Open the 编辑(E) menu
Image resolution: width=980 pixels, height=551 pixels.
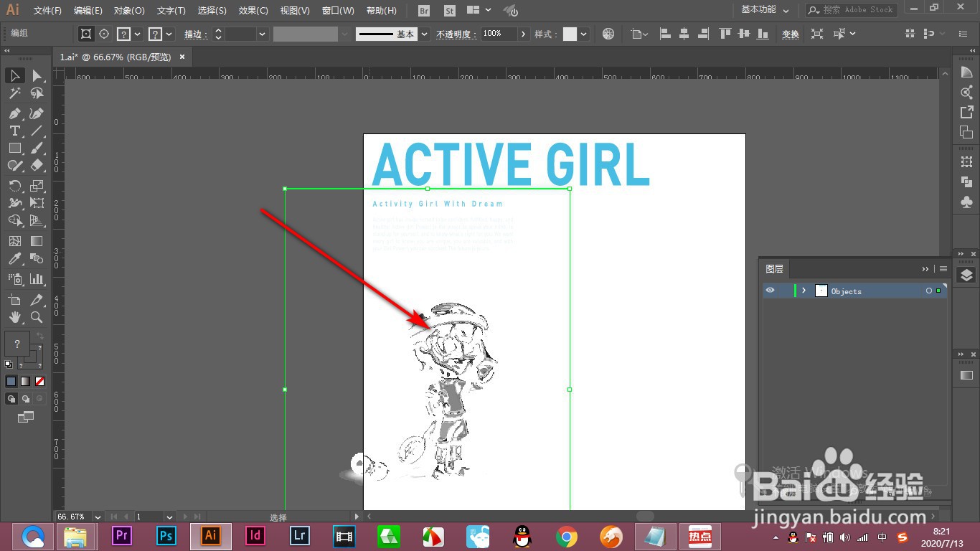click(88, 11)
